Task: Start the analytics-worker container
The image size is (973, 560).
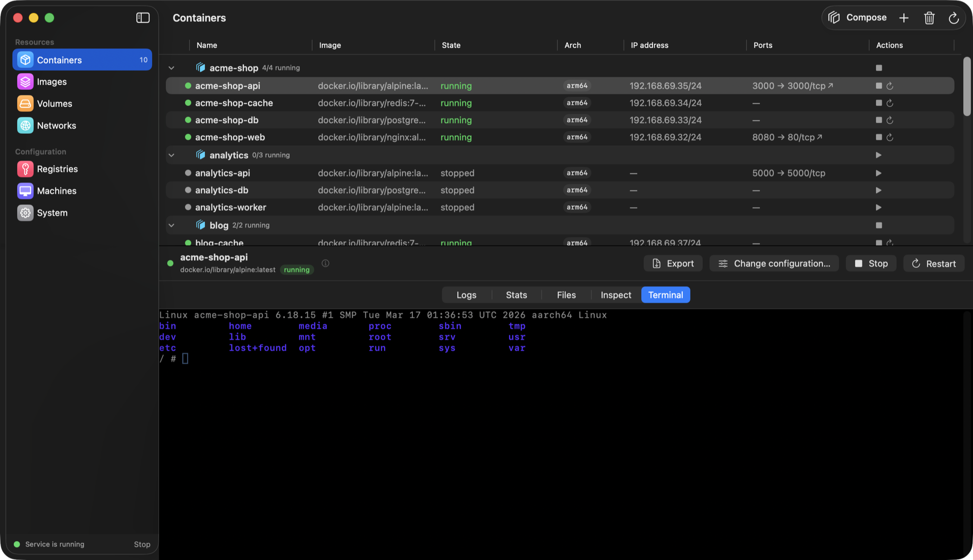Action: (878, 207)
